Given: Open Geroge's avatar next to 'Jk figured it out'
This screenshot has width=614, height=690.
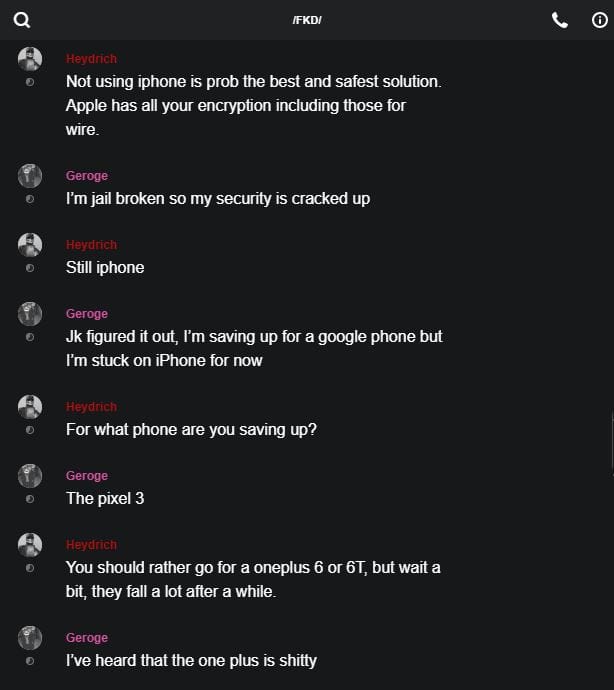Looking at the screenshot, I should coord(30,314).
